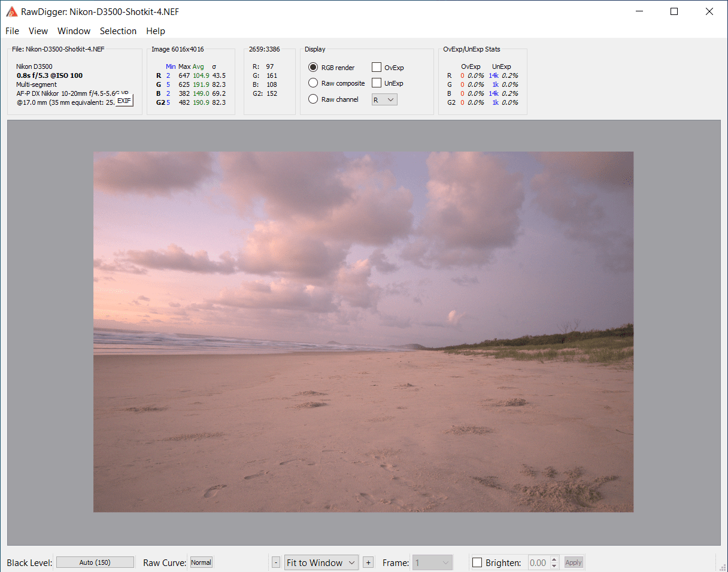Click the exposure text 0.8s f/5.3 @ISO 100
The height and width of the screenshot is (572, 728).
pyautogui.click(x=50, y=75)
